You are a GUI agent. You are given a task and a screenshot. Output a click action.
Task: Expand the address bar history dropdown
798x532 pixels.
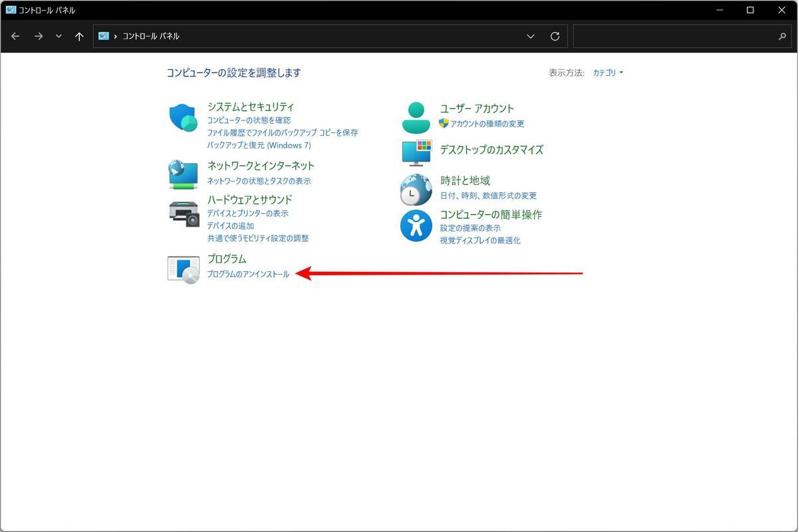531,37
